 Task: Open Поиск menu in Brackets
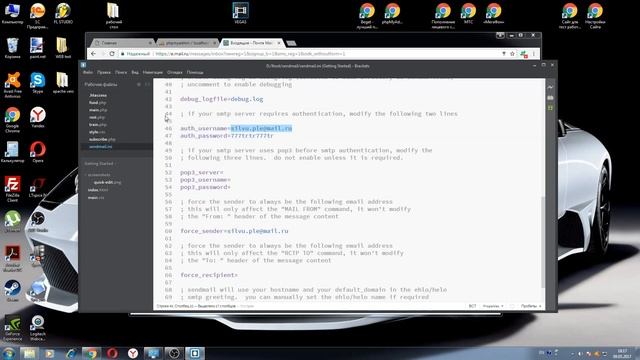(x=121, y=72)
